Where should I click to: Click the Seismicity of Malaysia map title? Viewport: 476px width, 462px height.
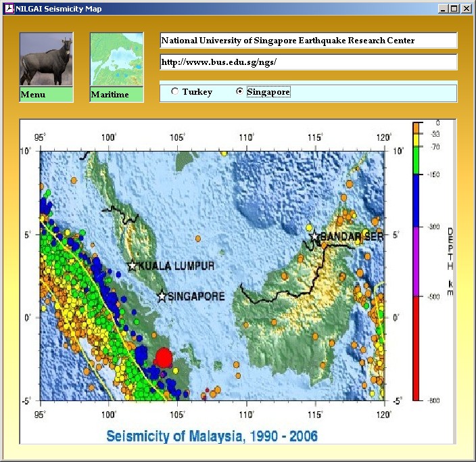click(212, 435)
